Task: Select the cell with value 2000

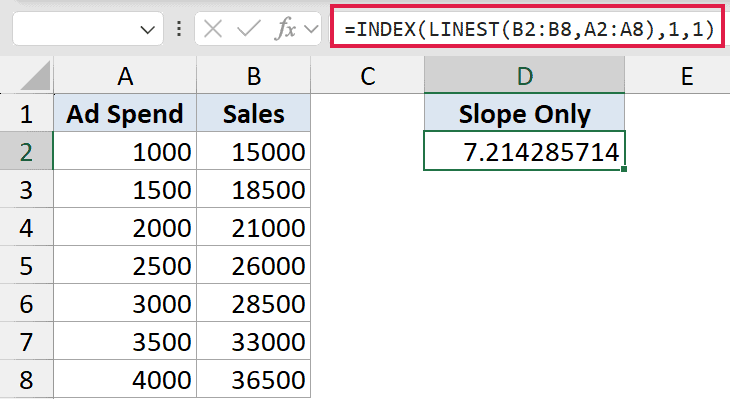Action: click(125, 227)
